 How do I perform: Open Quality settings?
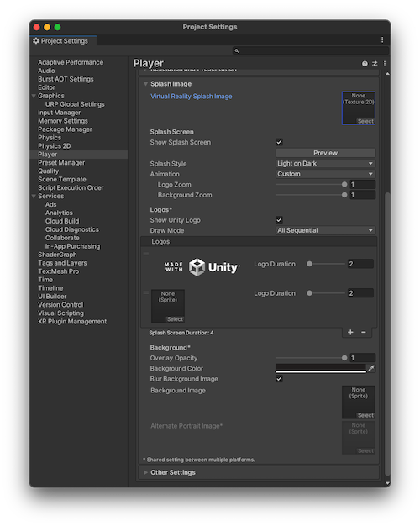49,171
